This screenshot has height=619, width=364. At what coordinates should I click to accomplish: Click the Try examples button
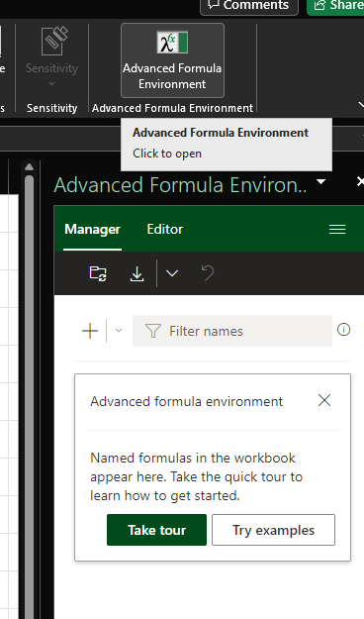click(273, 530)
